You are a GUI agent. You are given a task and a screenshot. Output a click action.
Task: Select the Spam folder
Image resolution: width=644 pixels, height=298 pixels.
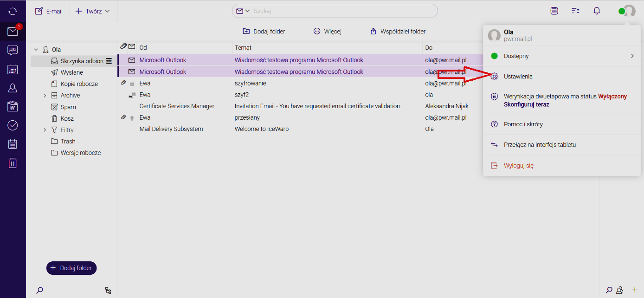tap(68, 107)
